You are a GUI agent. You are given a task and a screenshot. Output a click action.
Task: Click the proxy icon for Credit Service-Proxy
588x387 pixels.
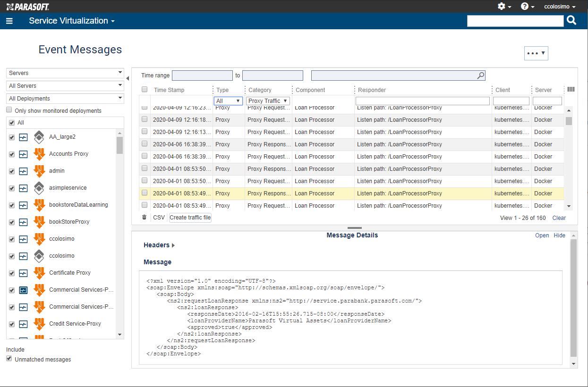(39, 324)
